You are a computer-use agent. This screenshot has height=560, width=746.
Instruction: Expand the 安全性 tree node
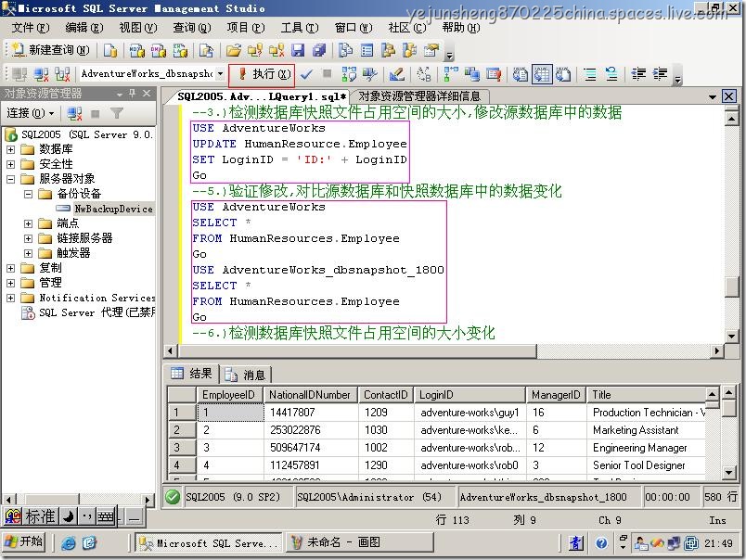click(x=10, y=164)
